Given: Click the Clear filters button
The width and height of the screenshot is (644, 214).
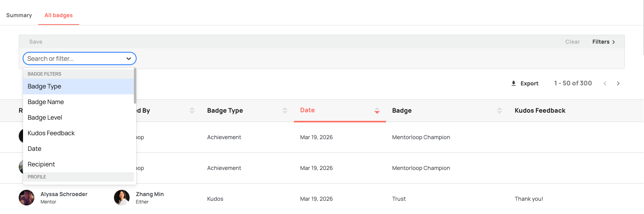Looking at the screenshot, I should tap(572, 42).
